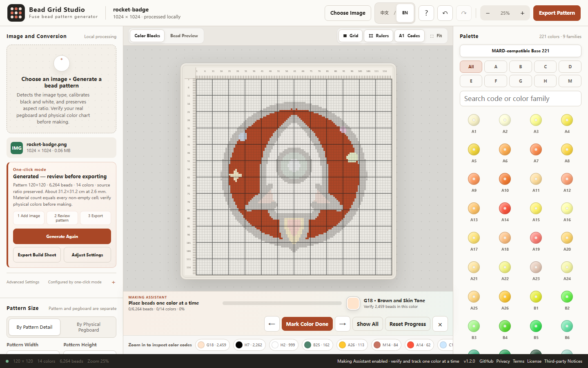Filter palette by family C
The width and height of the screenshot is (588, 368).
[x=545, y=67]
